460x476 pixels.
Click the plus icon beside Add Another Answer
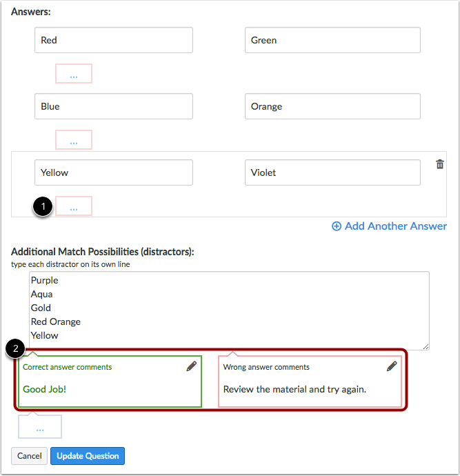337,226
